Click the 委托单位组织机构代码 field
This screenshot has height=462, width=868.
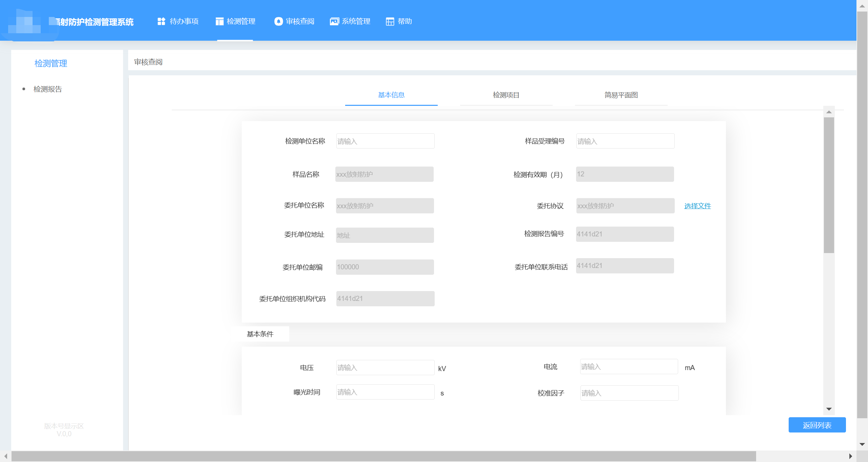point(385,299)
